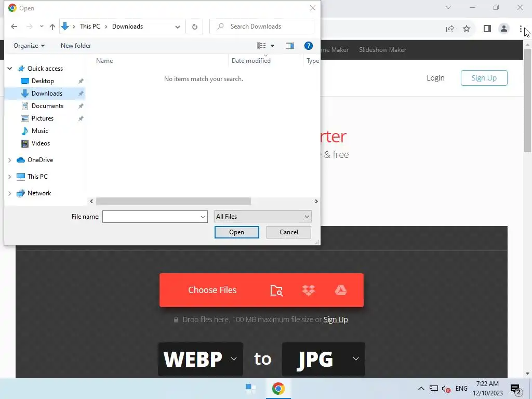Viewport: 532px width, 399px height.
Task: Expand the address bar path dropdown
Action: point(178,27)
